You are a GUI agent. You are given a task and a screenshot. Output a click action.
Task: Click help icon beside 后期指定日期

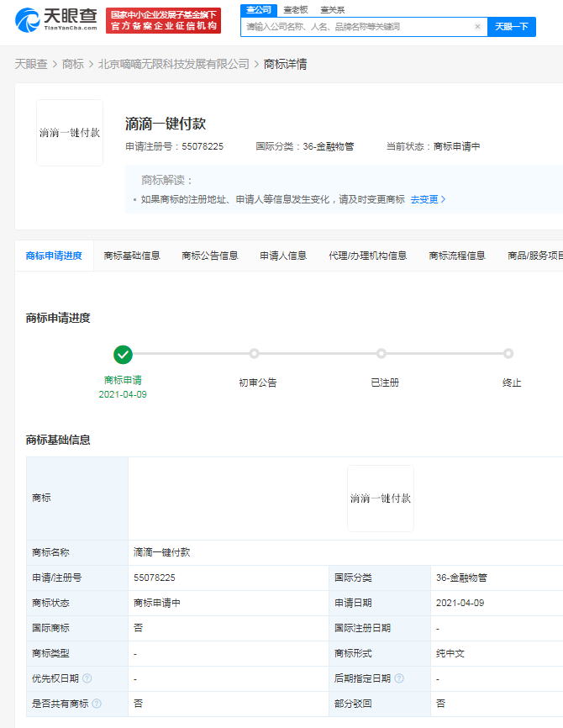pos(399,678)
